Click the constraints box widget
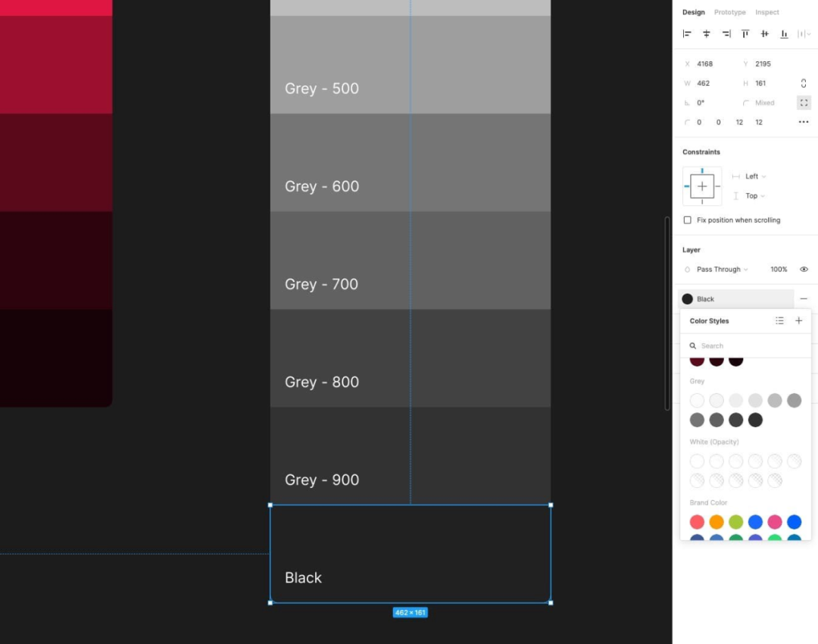 702,186
